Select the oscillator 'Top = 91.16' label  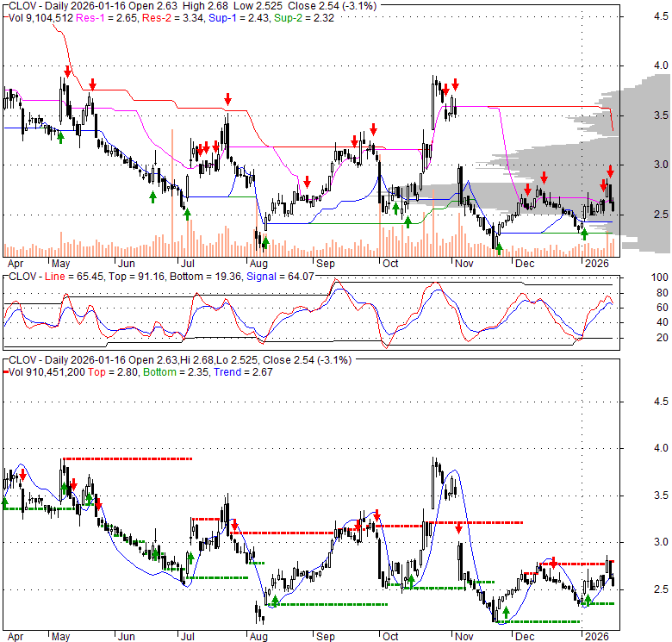[136, 277]
